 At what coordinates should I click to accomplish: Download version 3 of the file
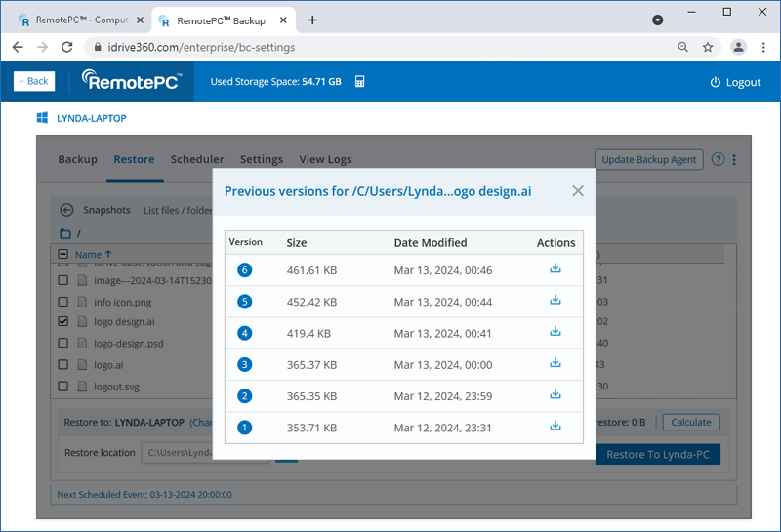(555, 363)
